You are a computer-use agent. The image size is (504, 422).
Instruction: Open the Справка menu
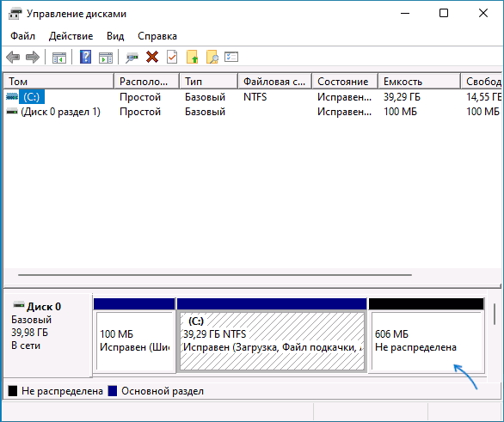[x=157, y=36]
